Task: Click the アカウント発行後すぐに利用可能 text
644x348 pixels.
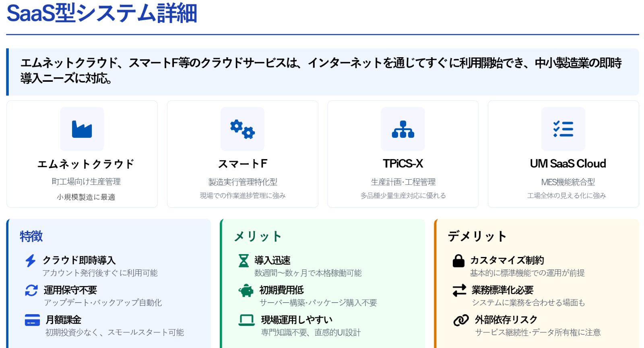Action: pyautogui.click(x=100, y=273)
